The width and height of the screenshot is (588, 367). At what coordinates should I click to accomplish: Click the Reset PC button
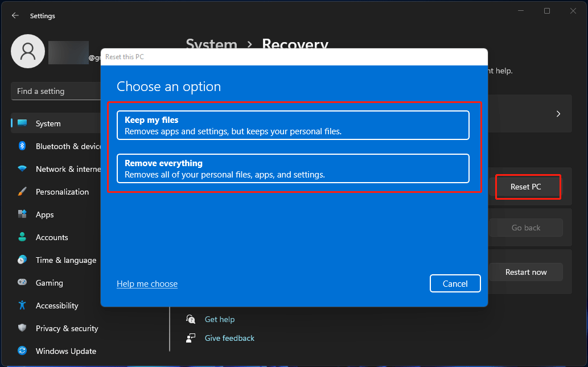[x=528, y=187]
